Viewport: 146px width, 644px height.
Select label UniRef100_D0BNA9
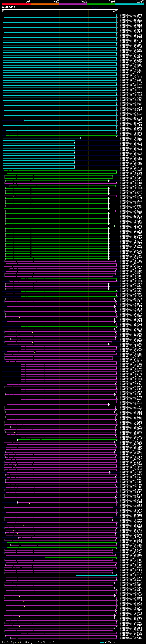(x=131, y=206)
